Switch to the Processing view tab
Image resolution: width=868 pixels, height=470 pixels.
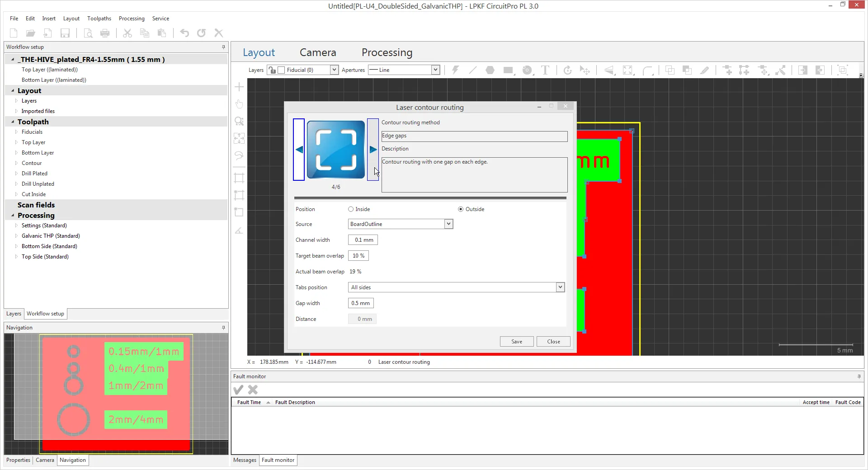tap(387, 52)
